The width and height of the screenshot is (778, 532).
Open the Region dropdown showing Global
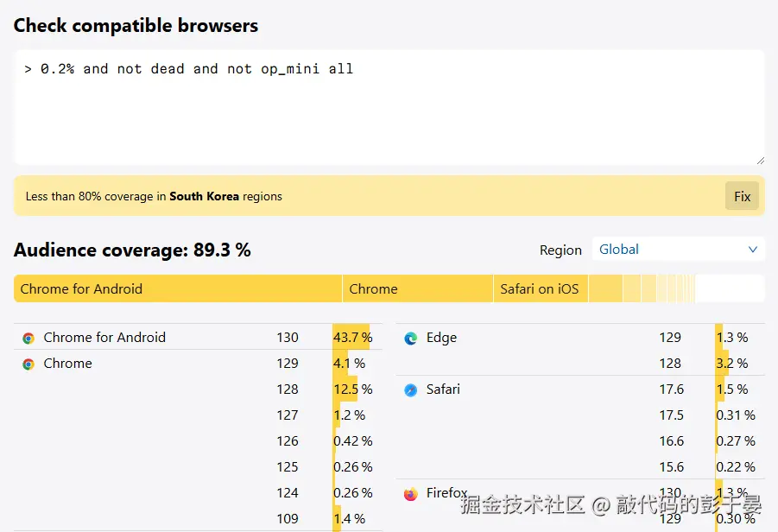click(x=679, y=249)
